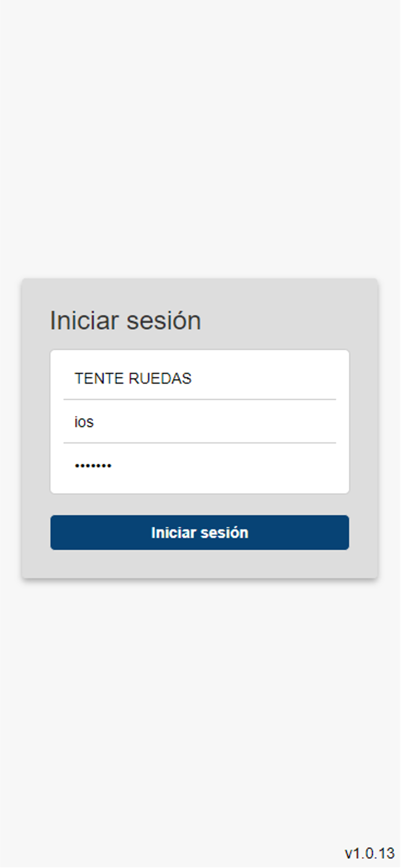Click the divider under TENTE RUEDAS
The height and width of the screenshot is (868, 401).
[x=200, y=399]
